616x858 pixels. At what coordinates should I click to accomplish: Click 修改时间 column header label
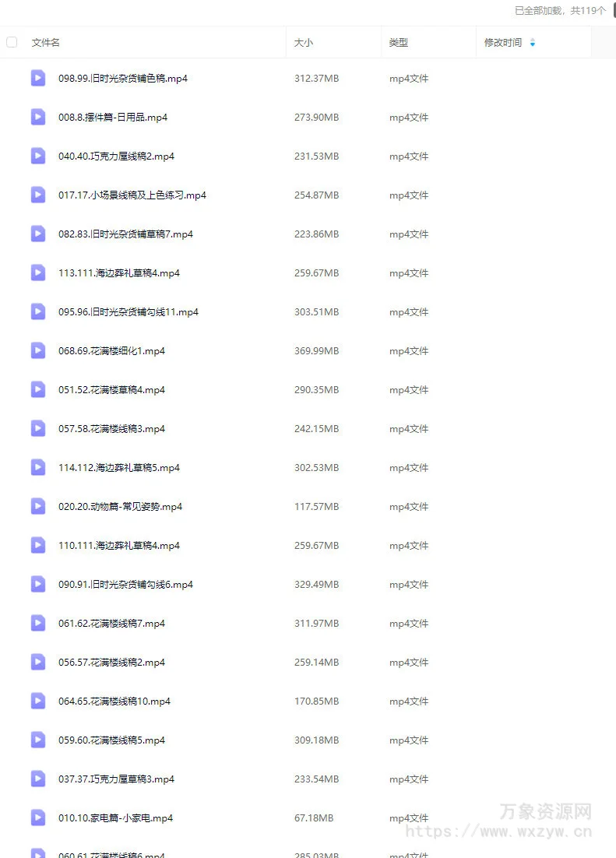click(x=502, y=43)
